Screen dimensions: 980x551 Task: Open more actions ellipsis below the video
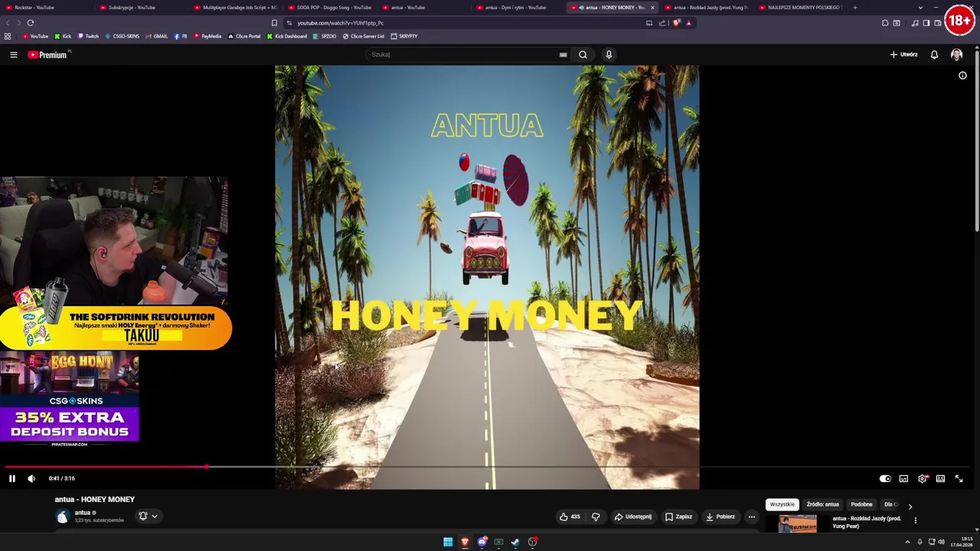coord(751,517)
